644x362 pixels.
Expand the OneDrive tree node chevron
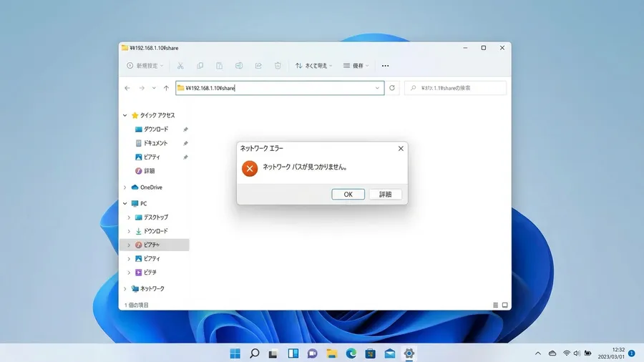pos(125,187)
